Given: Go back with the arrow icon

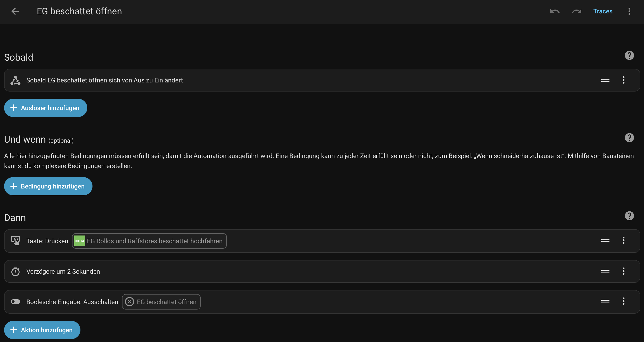Looking at the screenshot, I should [x=15, y=11].
